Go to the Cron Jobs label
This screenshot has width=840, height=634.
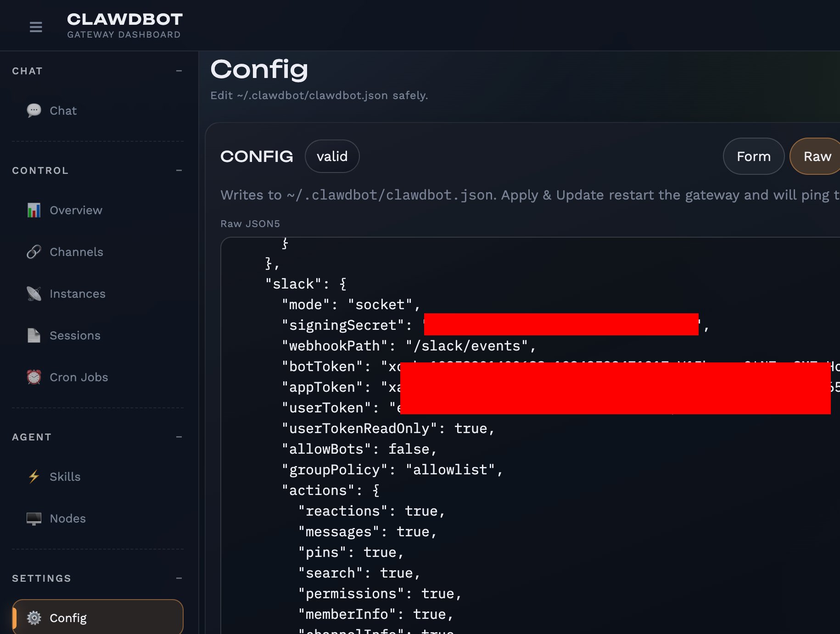79,377
